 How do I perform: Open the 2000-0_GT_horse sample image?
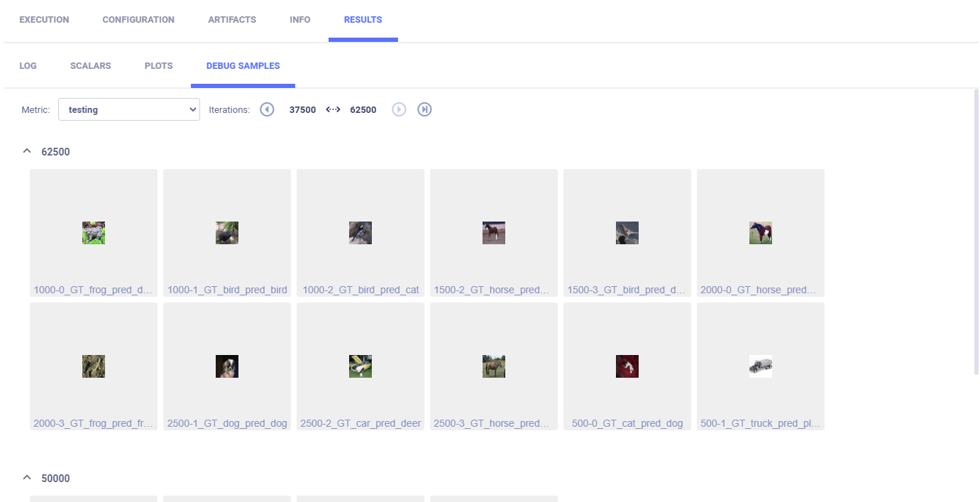761,233
